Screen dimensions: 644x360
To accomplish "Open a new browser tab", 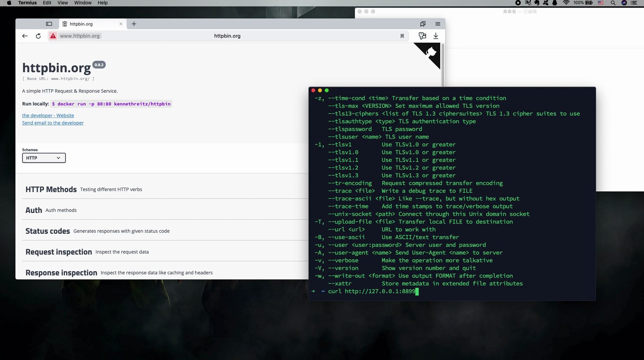I will [x=134, y=24].
